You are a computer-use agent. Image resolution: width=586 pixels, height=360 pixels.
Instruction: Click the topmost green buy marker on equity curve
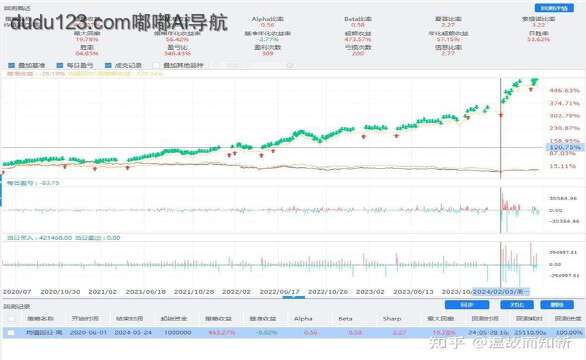click(x=534, y=81)
